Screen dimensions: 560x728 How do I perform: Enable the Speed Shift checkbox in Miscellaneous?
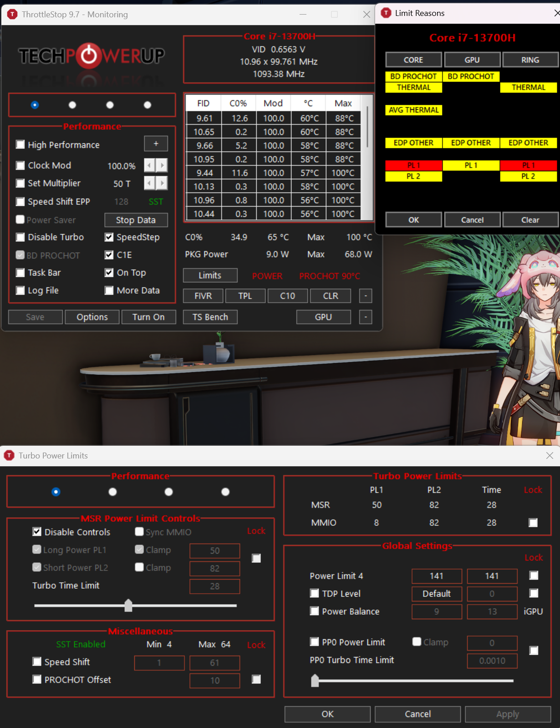click(x=37, y=662)
